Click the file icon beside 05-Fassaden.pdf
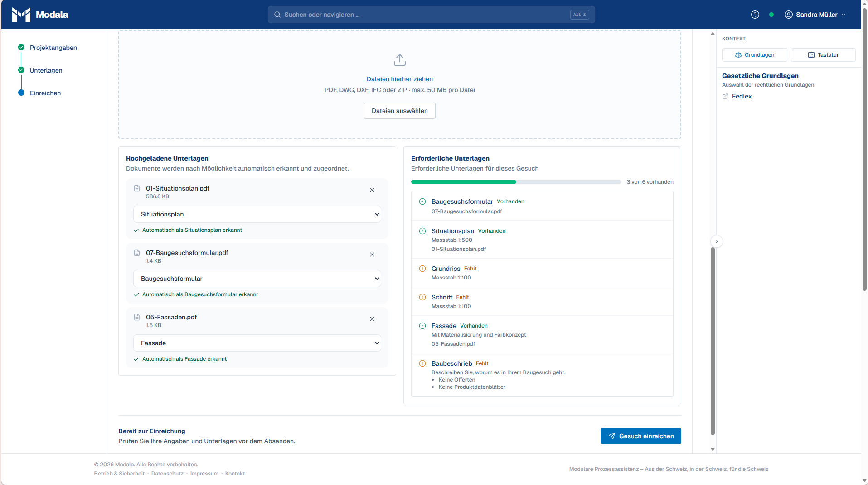868x485 pixels. (137, 317)
